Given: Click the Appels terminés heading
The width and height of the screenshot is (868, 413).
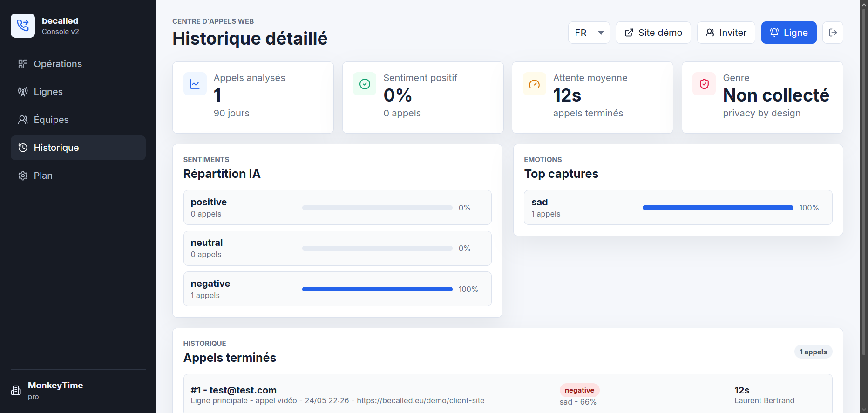Looking at the screenshot, I should click(x=230, y=358).
